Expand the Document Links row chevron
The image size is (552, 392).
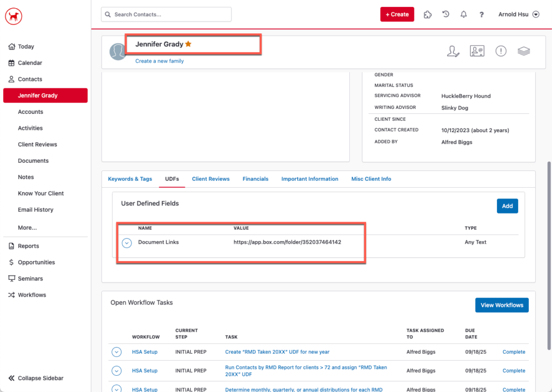pyautogui.click(x=127, y=243)
